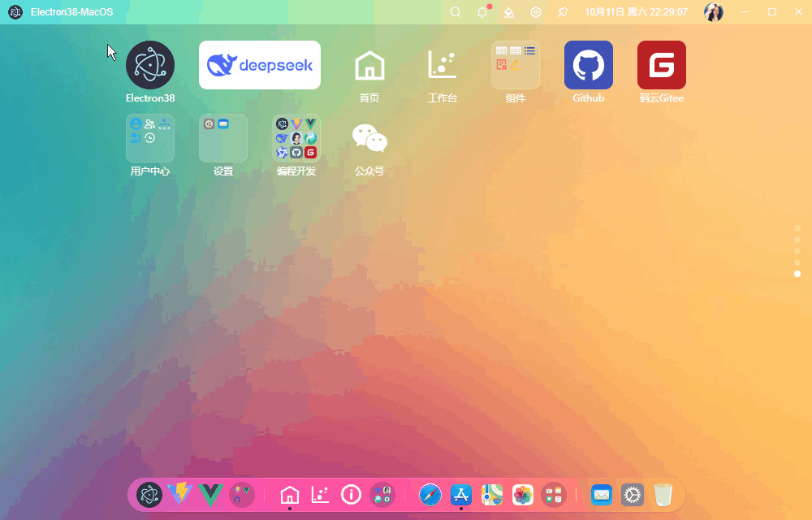Open the Electron38 desktop app icon

pos(150,65)
